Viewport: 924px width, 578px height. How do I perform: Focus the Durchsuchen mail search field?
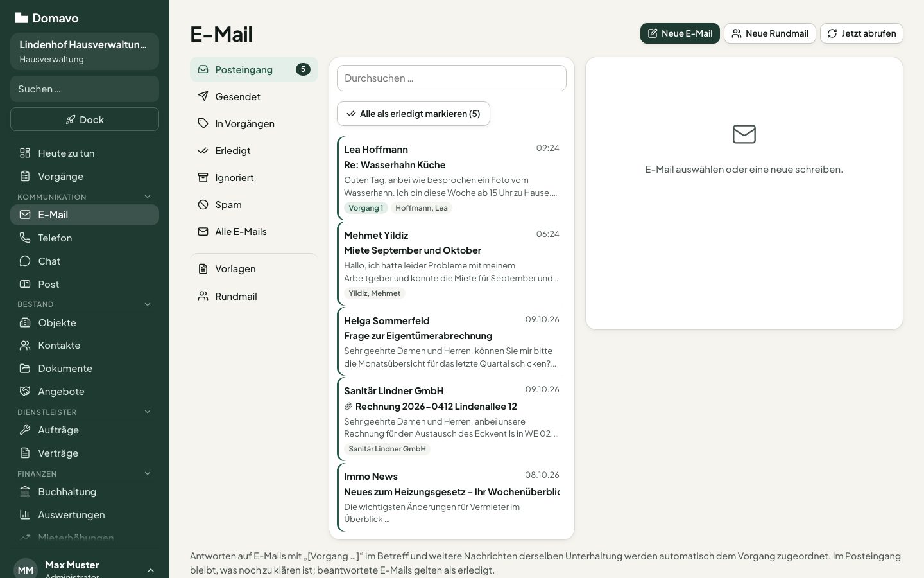(452, 78)
